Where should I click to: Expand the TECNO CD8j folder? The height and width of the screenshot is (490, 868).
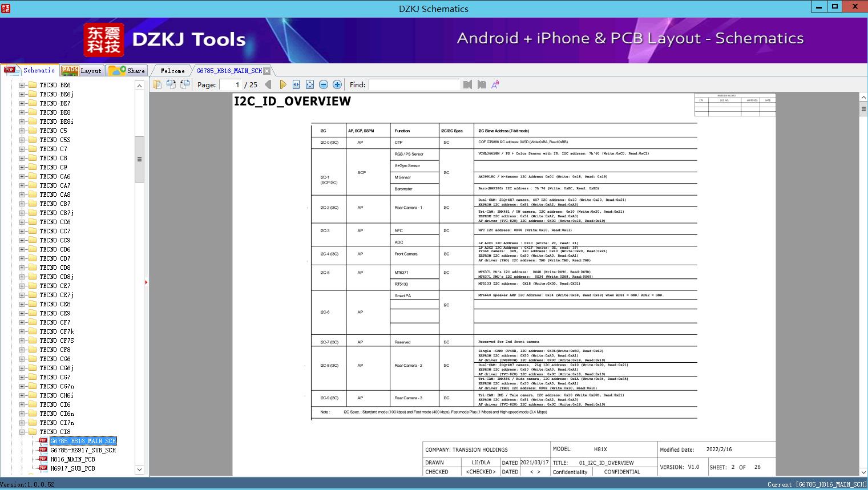pyautogui.click(x=22, y=277)
